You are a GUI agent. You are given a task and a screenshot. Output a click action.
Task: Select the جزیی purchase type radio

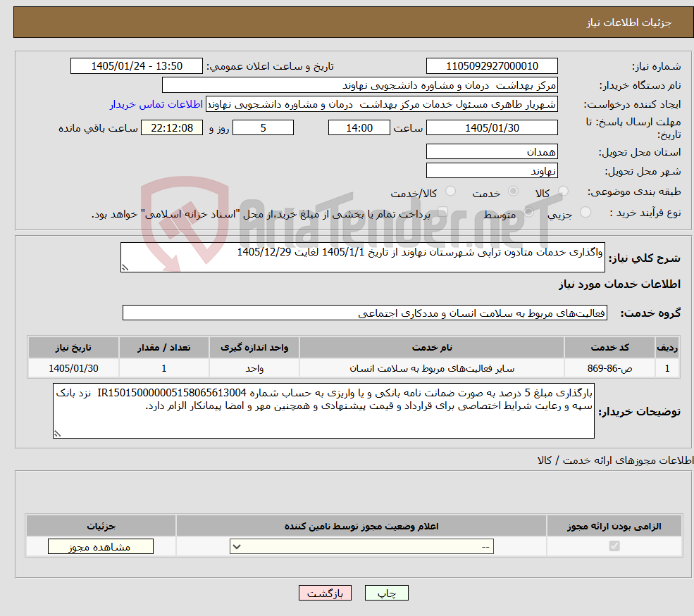pyautogui.click(x=585, y=212)
